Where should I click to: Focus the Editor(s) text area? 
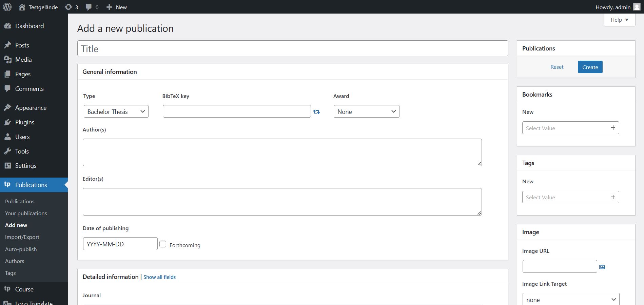[x=282, y=202]
